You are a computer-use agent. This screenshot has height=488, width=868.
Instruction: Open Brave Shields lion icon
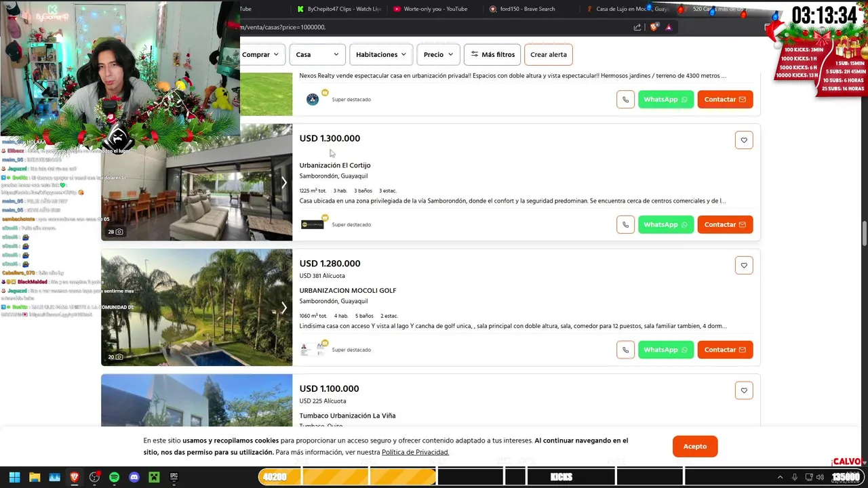click(x=654, y=27)
